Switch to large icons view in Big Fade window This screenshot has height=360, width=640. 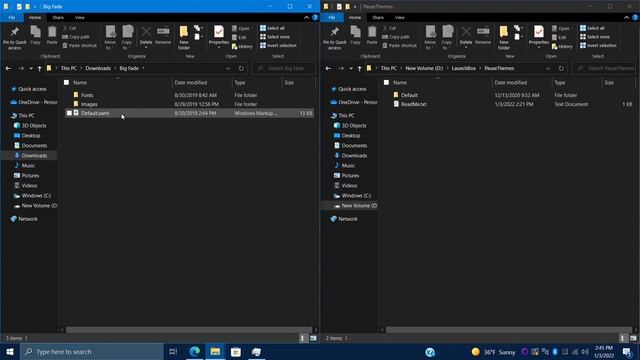click(x=313, y=338)
